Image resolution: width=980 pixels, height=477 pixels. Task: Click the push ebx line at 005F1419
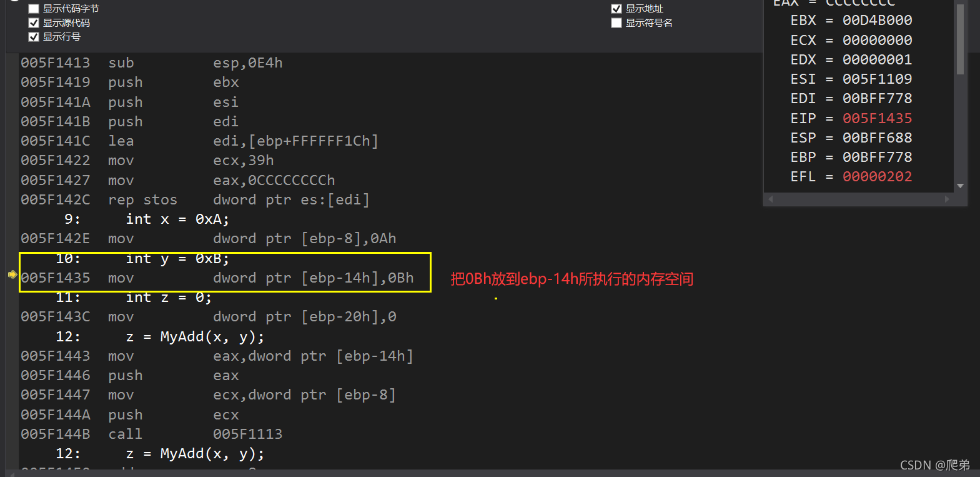tap(130, 83)
